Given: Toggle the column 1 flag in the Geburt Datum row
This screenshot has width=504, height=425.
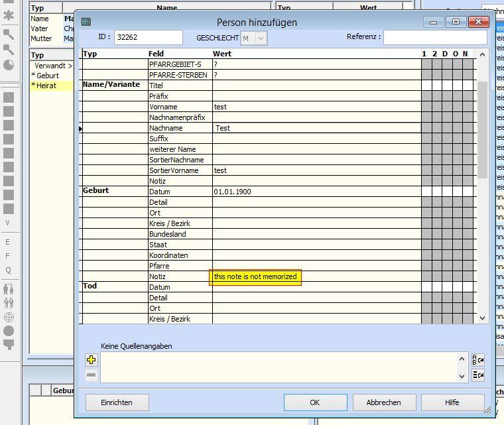Looking at the screenshot, I should 426,192.
